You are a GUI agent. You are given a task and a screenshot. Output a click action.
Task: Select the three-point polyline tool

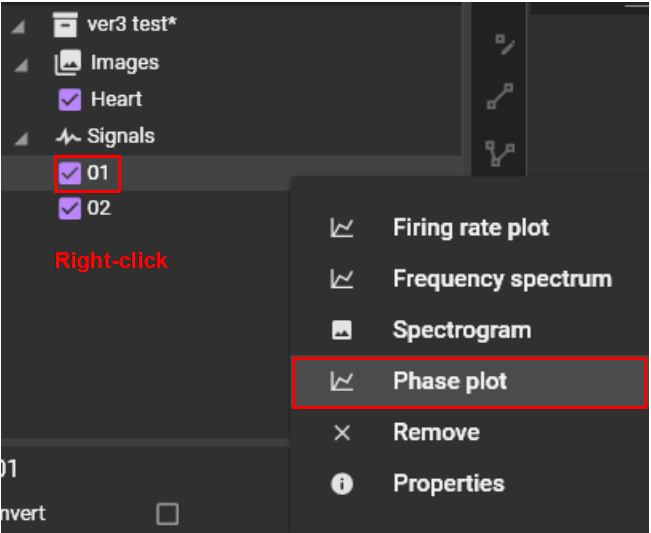point(500,153)
